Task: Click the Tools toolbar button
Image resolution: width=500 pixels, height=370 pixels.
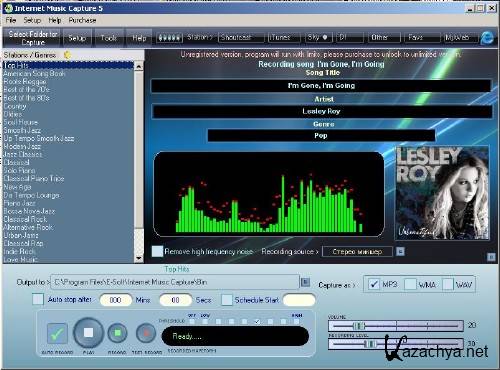Action: 109,38
